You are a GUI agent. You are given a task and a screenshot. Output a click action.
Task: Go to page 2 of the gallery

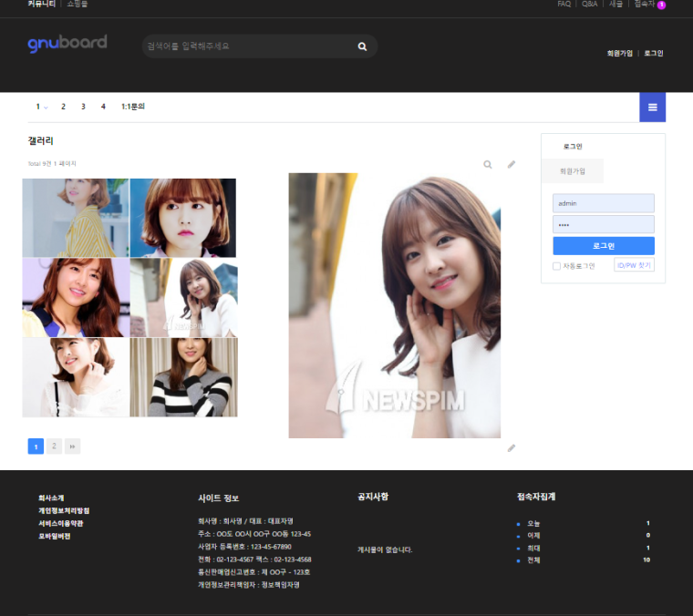click(x=55, y=446)
